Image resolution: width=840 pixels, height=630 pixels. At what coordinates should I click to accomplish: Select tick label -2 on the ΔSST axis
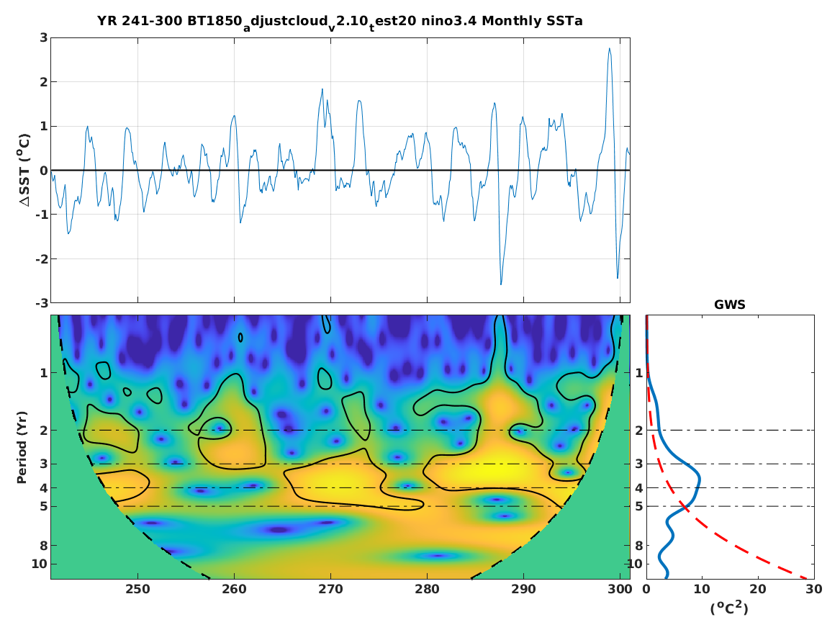pyautogui.click(x=41, y=259)
